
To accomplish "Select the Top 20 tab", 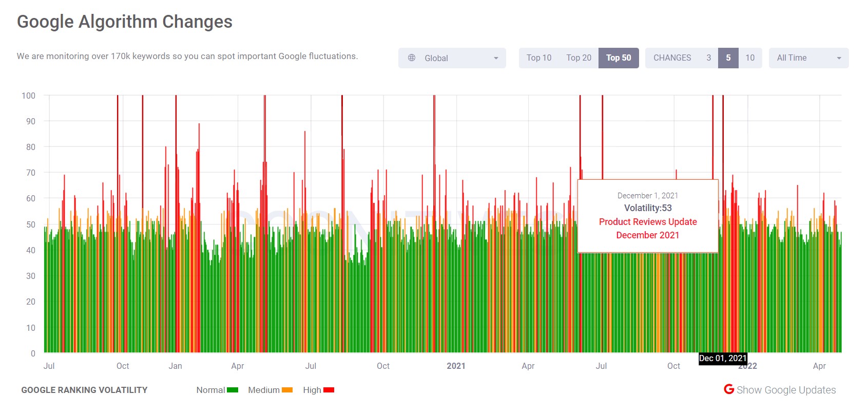I will (x=578, y=58).
